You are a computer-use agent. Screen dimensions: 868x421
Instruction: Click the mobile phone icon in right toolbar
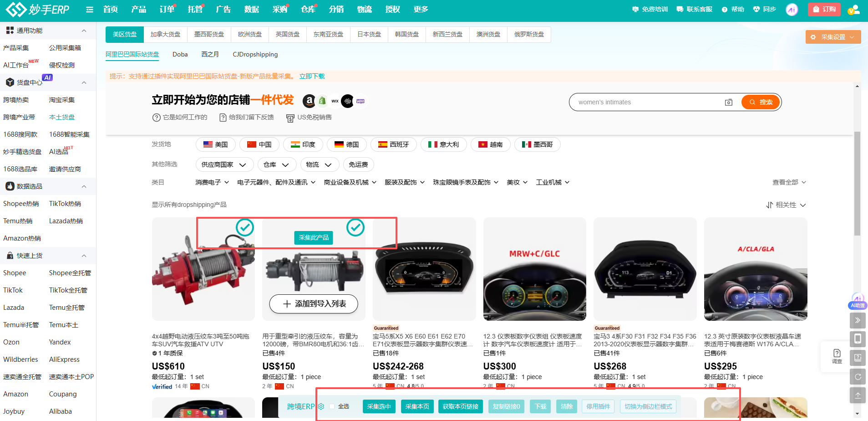(x=858, y=339)
